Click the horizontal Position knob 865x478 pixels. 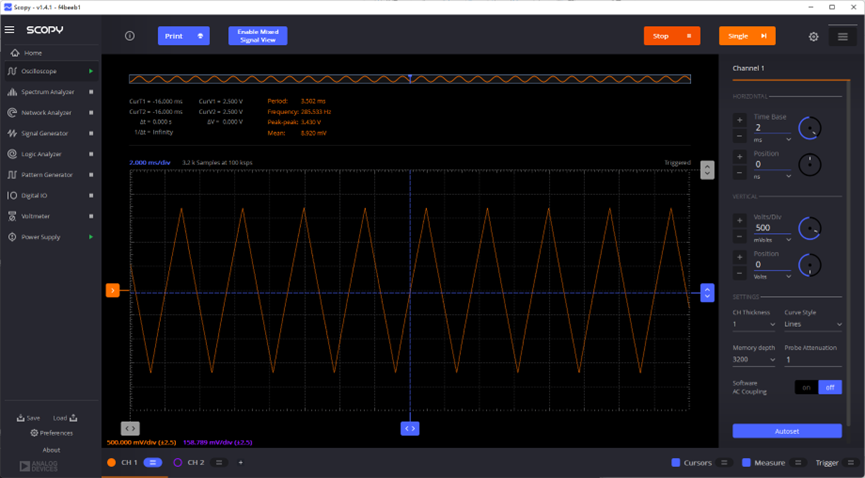click(x=809, y=164)
